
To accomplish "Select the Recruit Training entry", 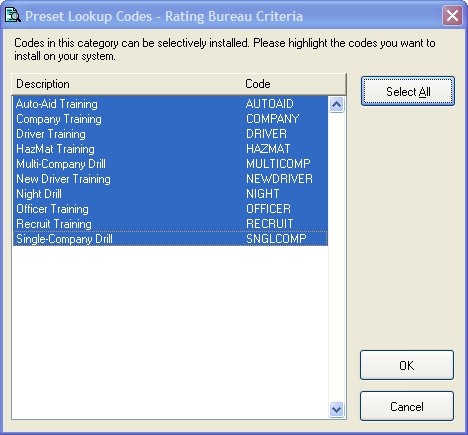I will [x=170, y=224].
